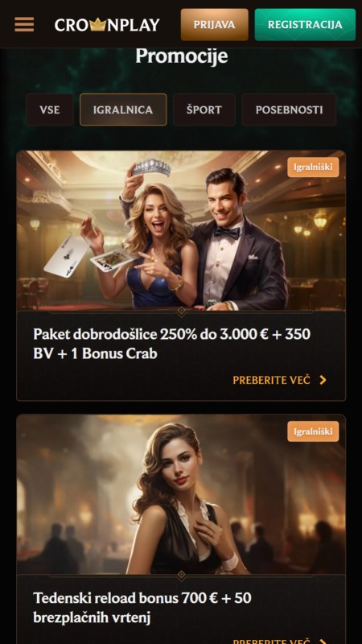Open Tedenski reload bonus 700 € title
Screen dimensions: 362x644
pyautogui.click(x=142, y=608)
